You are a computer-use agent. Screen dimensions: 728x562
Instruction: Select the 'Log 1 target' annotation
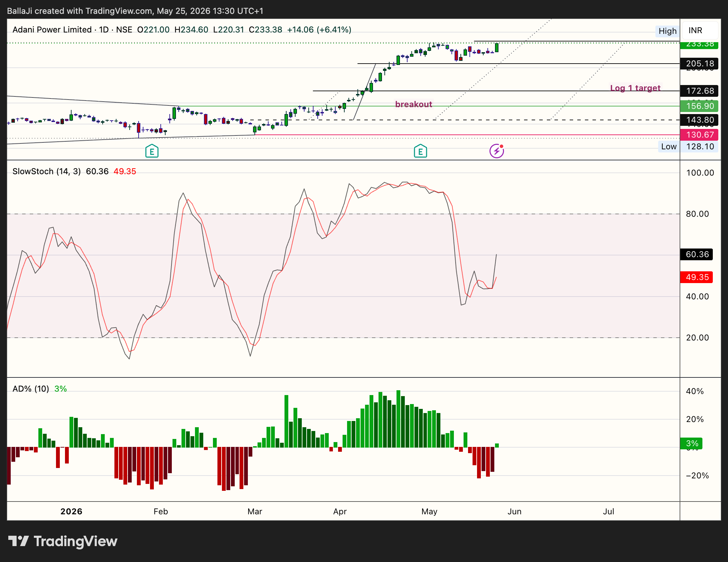pyautogui.click(x=635, y=88)
